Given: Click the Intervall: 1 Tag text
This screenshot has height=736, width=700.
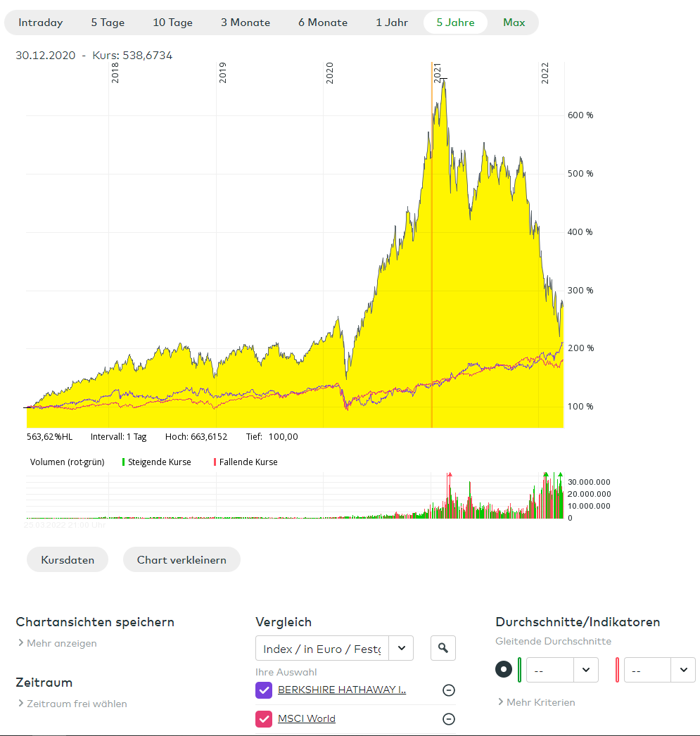Looking at the screenshot, I should (118, 436).
